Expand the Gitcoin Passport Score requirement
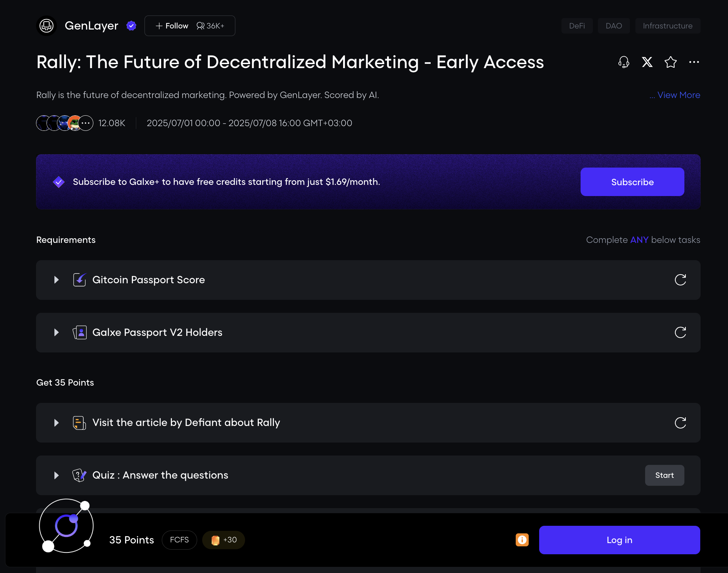 coord(57,280)
